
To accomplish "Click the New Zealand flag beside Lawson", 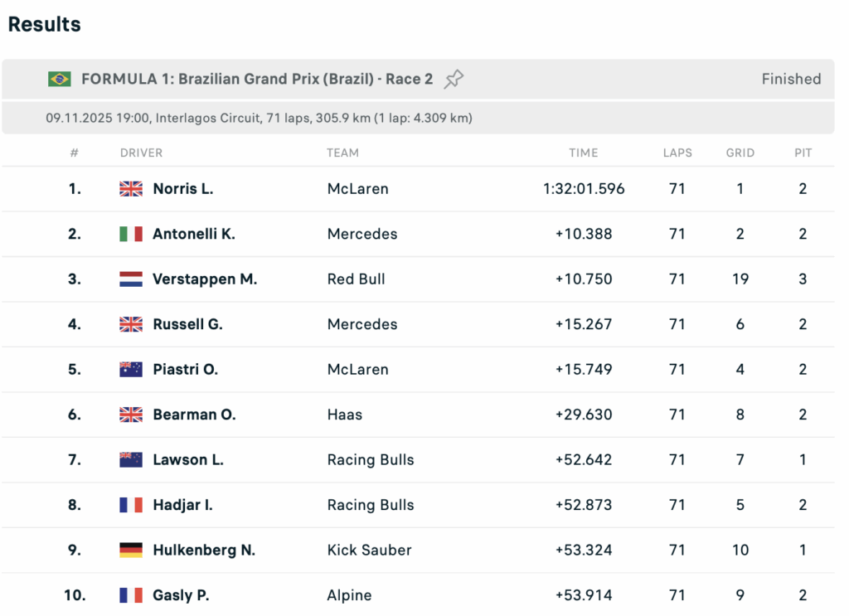I will coord(131,460).
